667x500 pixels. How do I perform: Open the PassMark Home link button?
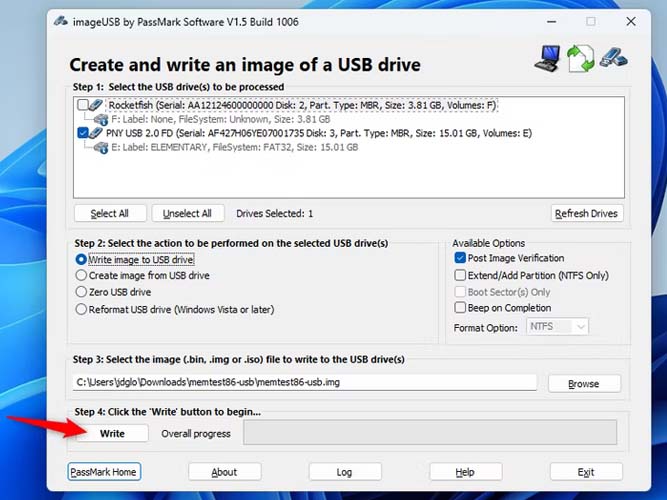104,472
